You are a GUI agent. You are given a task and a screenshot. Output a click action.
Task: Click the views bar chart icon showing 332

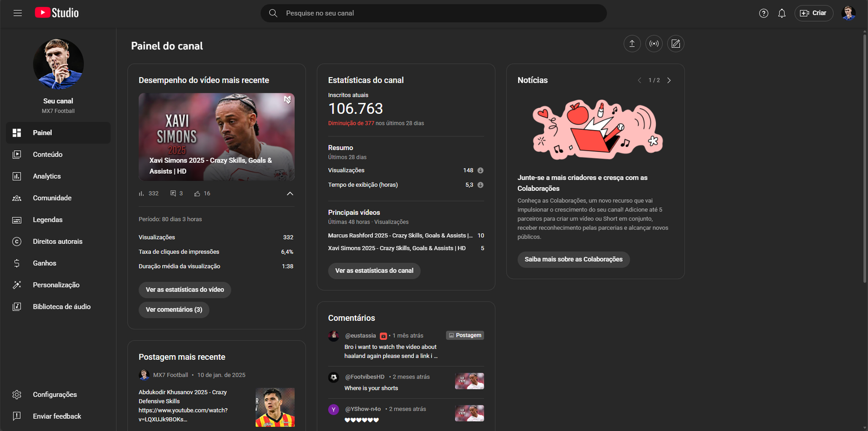pos(141,194)
